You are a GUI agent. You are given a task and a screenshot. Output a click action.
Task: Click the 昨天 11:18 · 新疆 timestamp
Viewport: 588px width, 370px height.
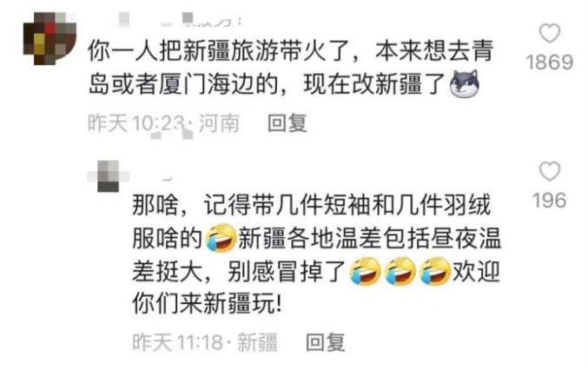(x=205, y=342)
